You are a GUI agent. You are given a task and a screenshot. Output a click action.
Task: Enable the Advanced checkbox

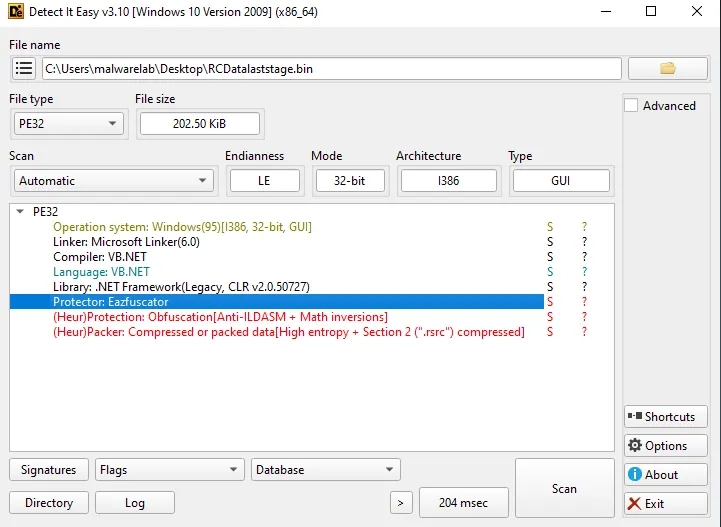point(632,106)
